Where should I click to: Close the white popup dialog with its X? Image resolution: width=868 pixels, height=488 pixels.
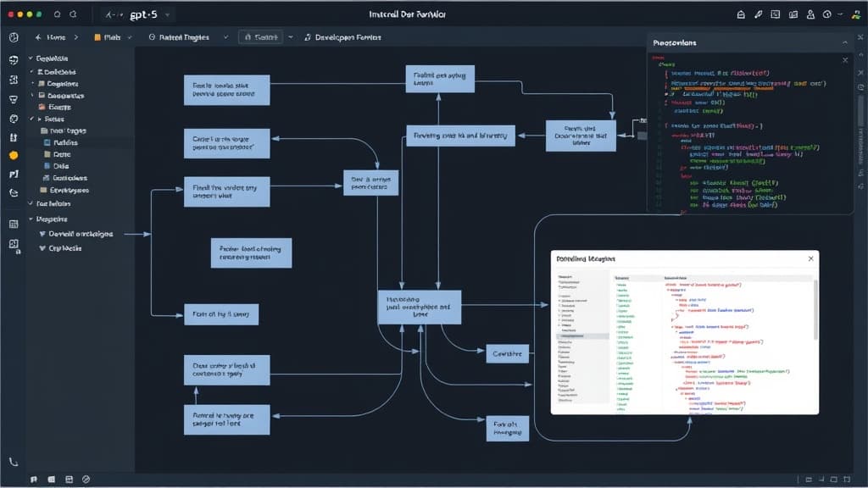tap(810, 258)
